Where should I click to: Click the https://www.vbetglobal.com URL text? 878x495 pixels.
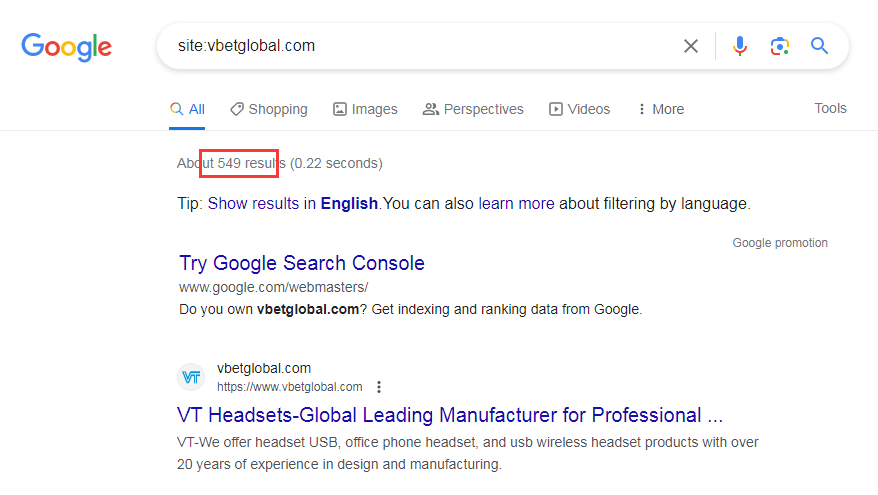pyautogui.click(x=289, y=387)
